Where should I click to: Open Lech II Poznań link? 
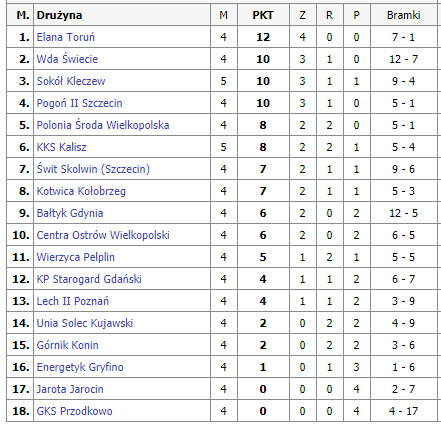pyautogui.click(x=73, y=301)
